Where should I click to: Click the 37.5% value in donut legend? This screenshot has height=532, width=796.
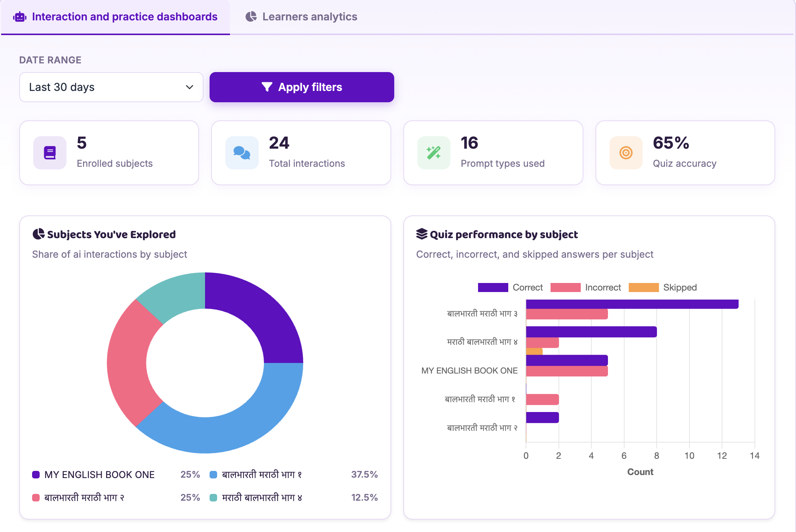pyautogui.click(x=364, y=475)
